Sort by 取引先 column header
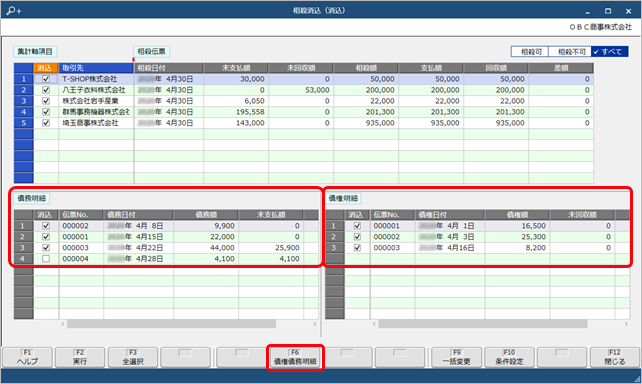 click(x=96, y=68)
